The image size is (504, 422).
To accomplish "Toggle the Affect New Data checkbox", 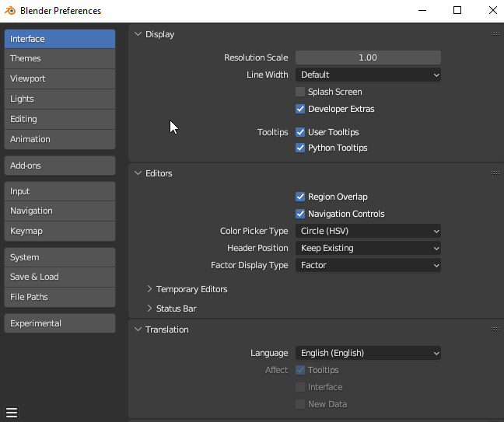I will pos(300,404).
